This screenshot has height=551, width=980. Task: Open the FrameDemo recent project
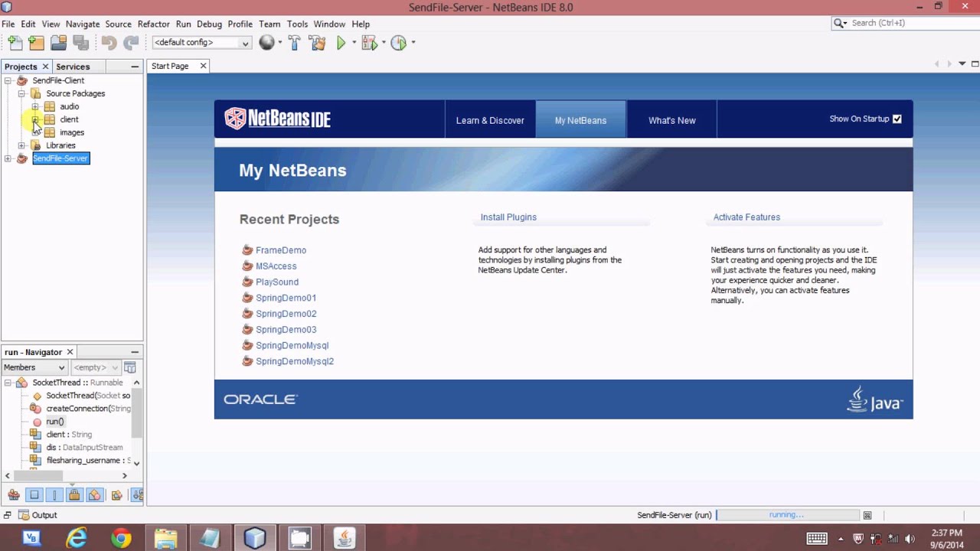[x=281, y=250]
